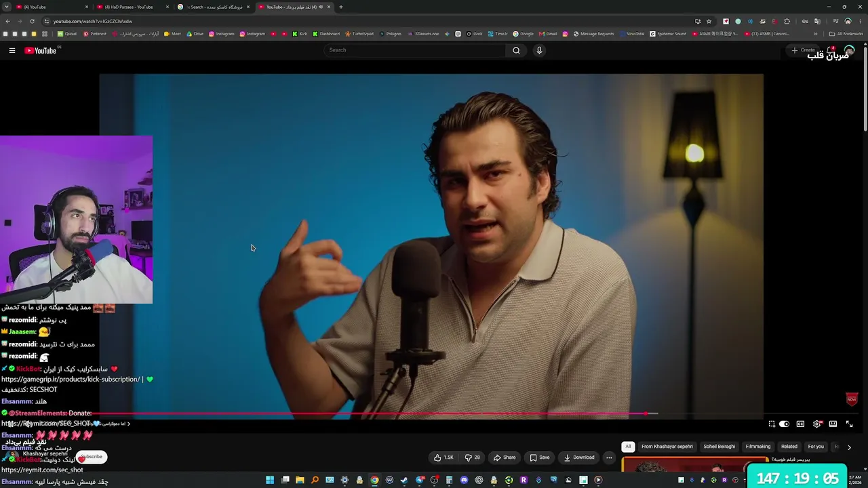Bookmark this page with the star icon

click(x=709, y=21)
